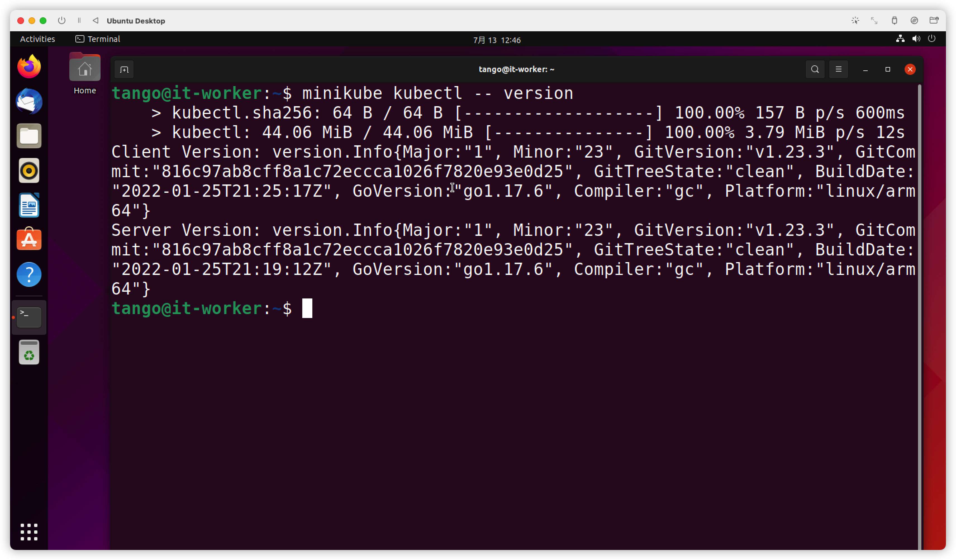This screenshot has width=956, height=560.
Task: Open the Files manager dock icon
Action: 29,136
